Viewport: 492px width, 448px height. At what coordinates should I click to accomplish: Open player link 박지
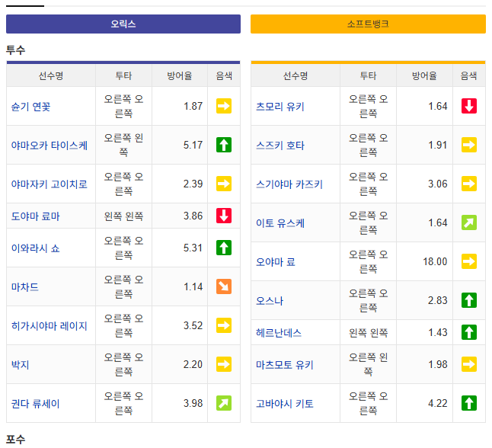click(20, 365)
